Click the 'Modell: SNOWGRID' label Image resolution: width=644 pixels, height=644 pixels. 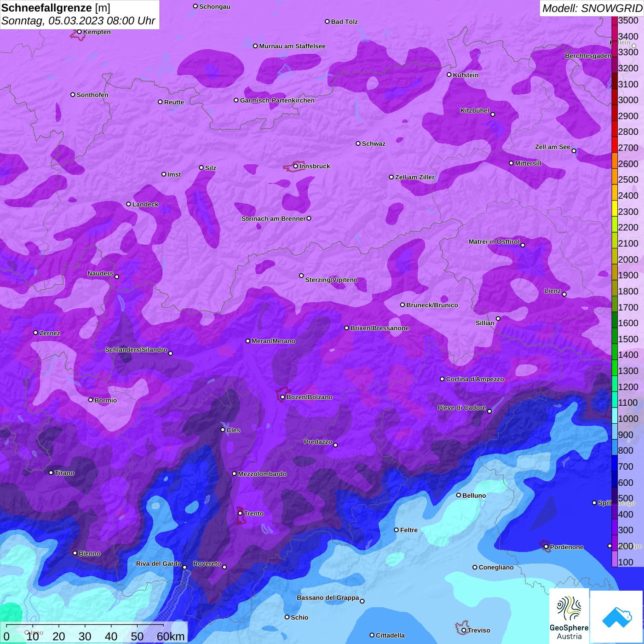point(592,8)
